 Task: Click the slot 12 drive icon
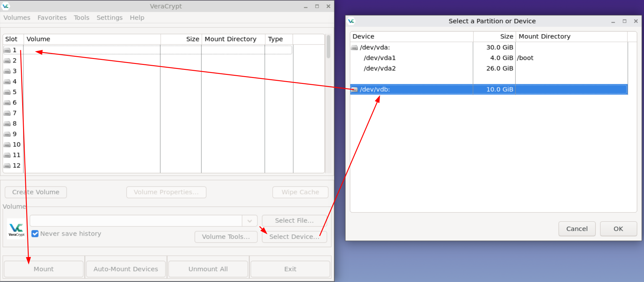pos(7,166)
